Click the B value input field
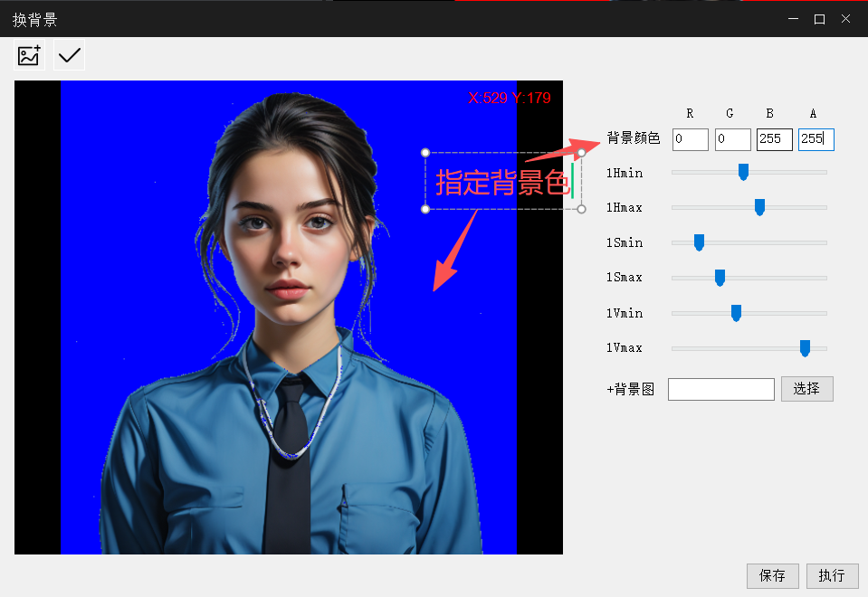Image resolution: width=868 pixels, height=597 pixels. tap(775, 139)
